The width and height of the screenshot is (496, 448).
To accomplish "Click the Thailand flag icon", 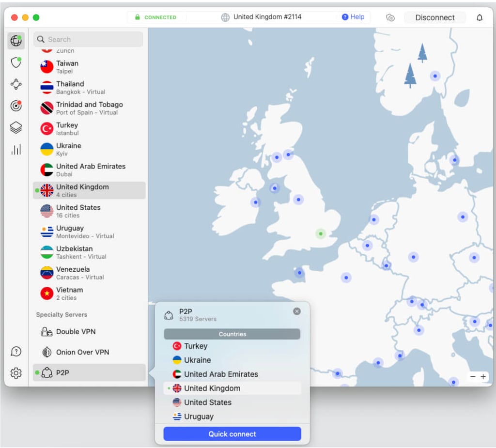I will 47,87.
